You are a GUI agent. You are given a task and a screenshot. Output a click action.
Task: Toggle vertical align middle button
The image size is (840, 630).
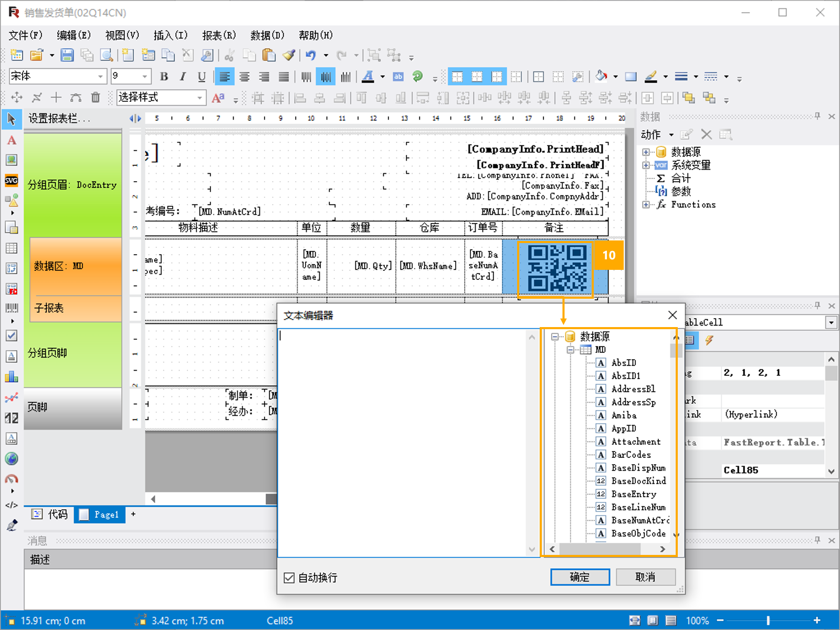tap(326, 77)
